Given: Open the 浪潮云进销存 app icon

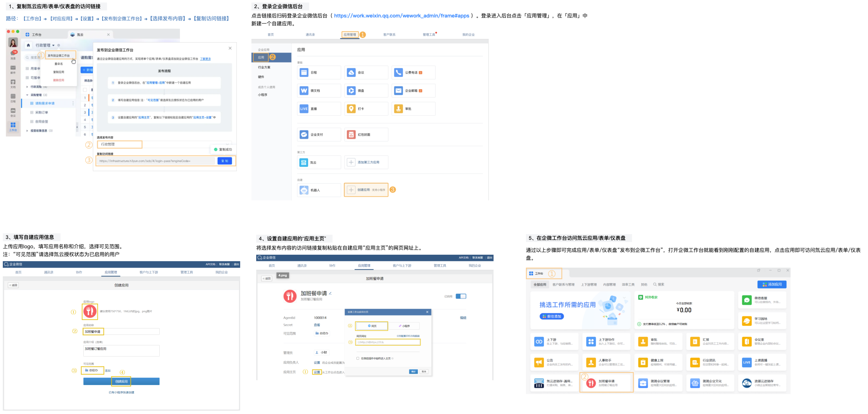Looking at the screenshot, I should [x=747, y=383].
